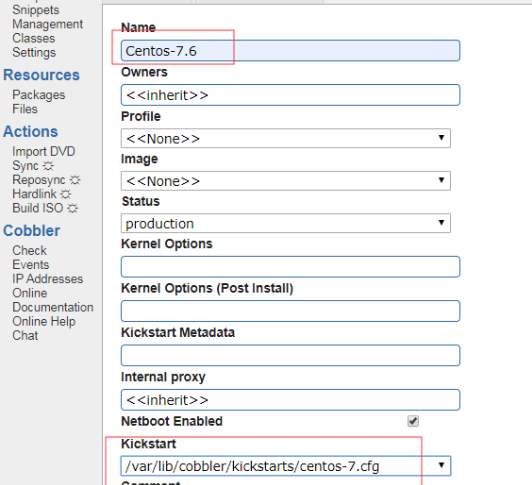Click the gear icon beside Sync
Screen dimensions: 532x485
coord(48,166)
